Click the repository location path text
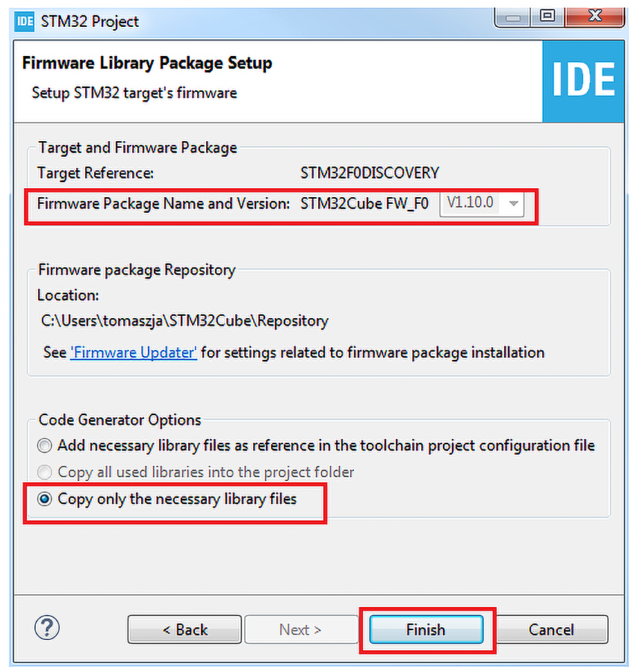The width and height of the screenshot is (643, 672). click(184, 321)
